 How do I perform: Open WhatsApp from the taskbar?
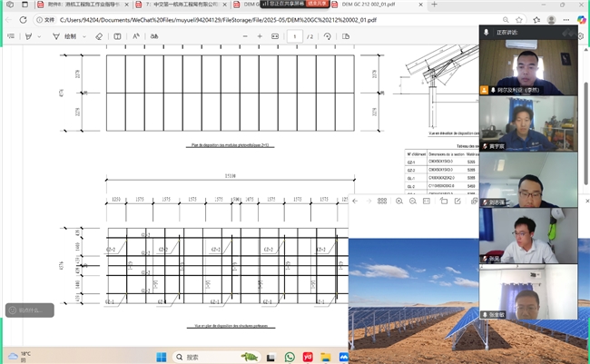(x=290, y=357)
